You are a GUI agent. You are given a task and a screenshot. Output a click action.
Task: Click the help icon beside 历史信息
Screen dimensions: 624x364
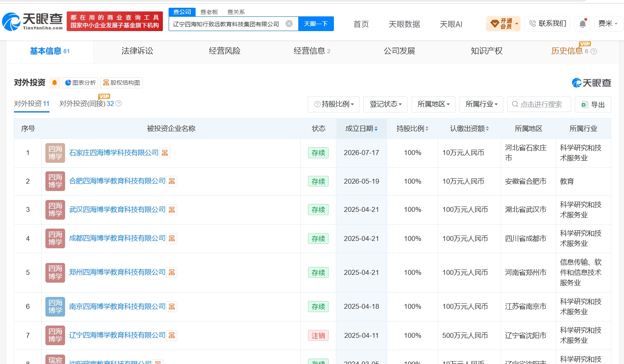[594, 52]
